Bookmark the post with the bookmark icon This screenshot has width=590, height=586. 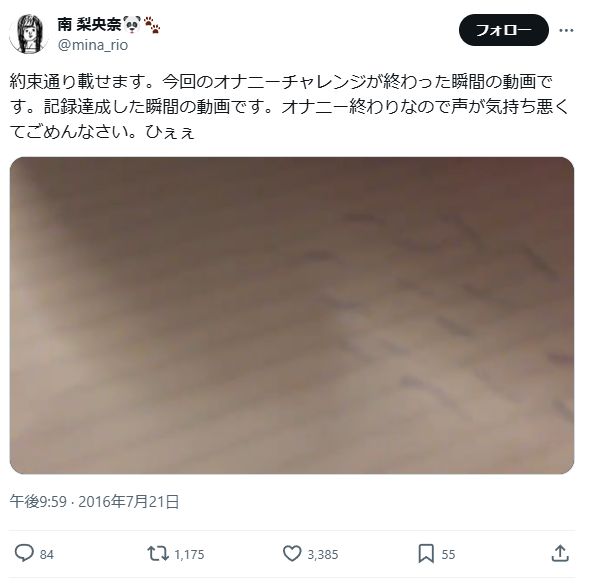tap(426, 554)
